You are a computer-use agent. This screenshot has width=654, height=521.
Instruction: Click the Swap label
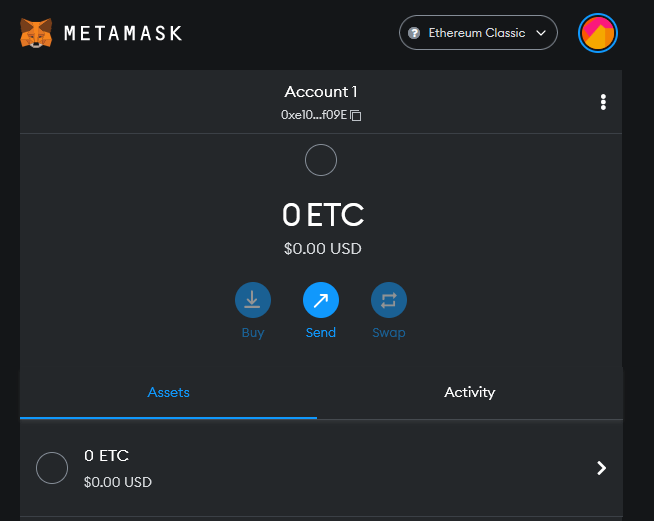[x=389, y=333]
